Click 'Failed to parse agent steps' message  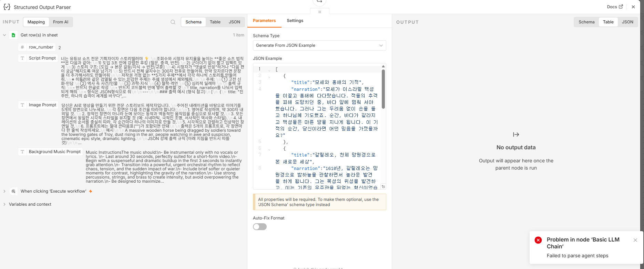pyautogui.click(x=577, y=256)
